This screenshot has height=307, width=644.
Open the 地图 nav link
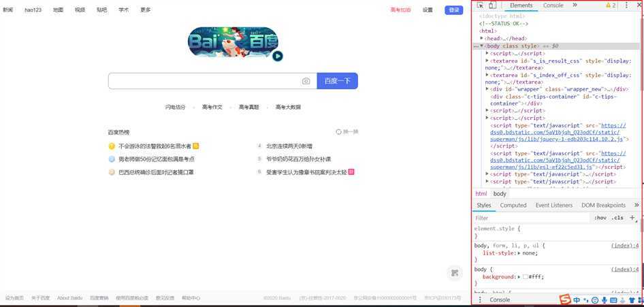tap(58, 10)
